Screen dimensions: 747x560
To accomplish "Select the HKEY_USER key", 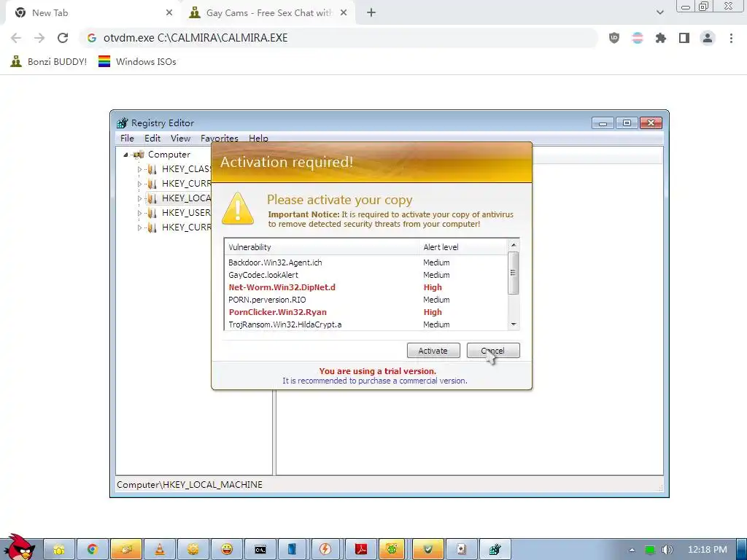I will [x=186, y=212].
